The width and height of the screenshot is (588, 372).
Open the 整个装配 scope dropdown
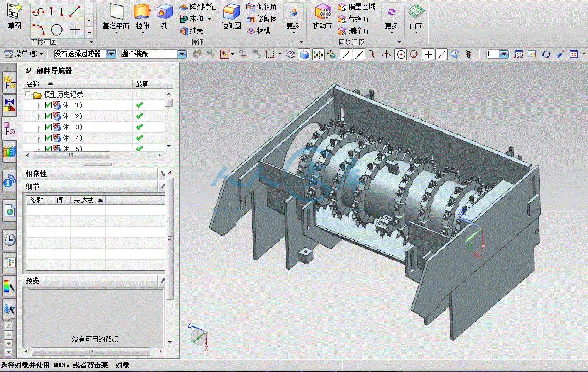[182, 54]
